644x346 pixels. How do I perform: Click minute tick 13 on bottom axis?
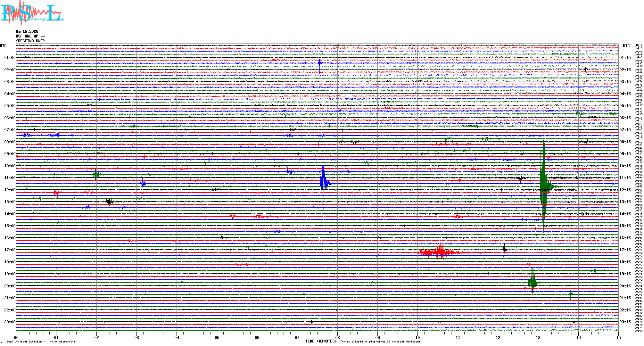(538, 337)
